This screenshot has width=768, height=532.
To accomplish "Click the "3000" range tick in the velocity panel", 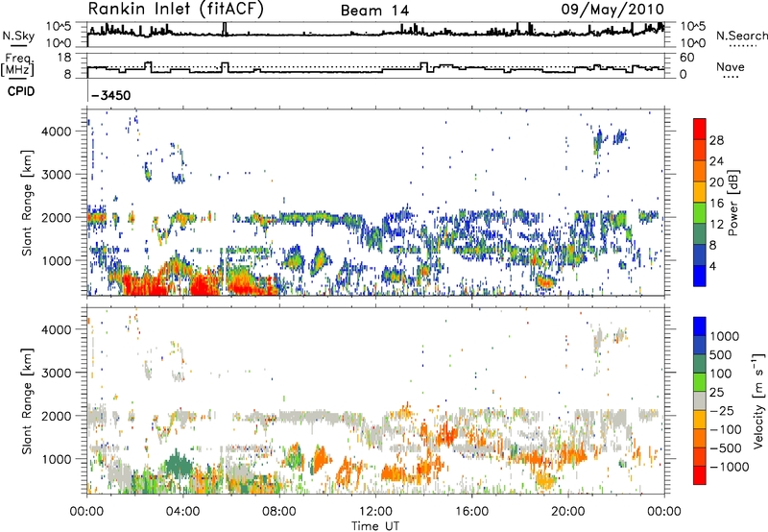I will tap(56, 373).
